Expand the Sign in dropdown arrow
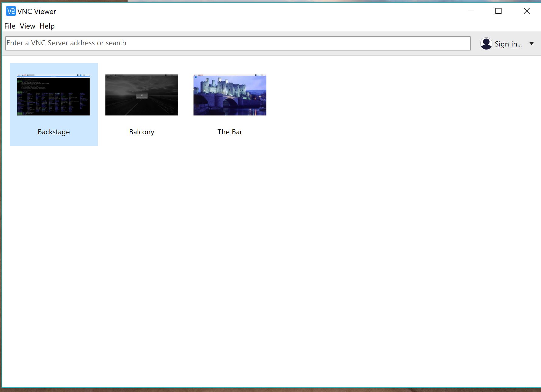The width and height of the screenshot is (541, 392). (x=532, y=43)
